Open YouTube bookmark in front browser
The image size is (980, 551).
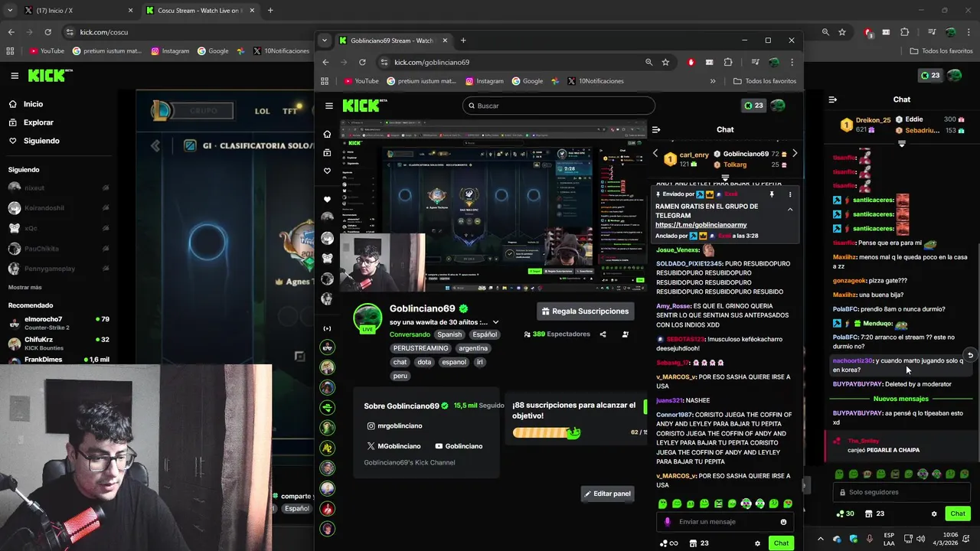(x=361, y=81)
